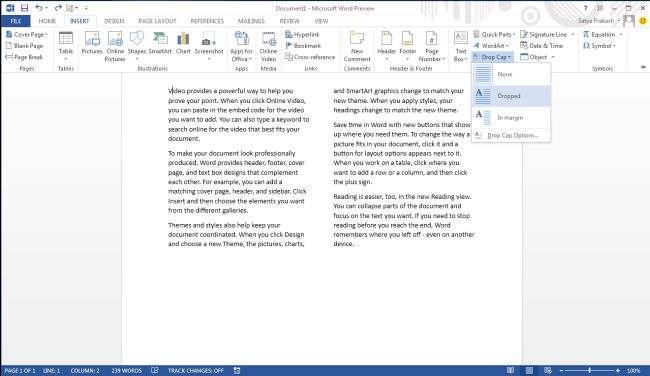This screenshot has height=376, width=650.
Task: Insert an Online Video
Action: 268,46
